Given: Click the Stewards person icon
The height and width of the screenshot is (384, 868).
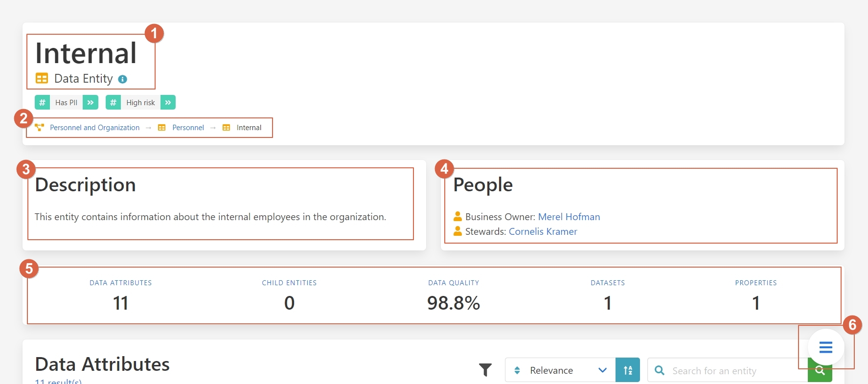Looking at the screenshot, I should pos(458,231).
